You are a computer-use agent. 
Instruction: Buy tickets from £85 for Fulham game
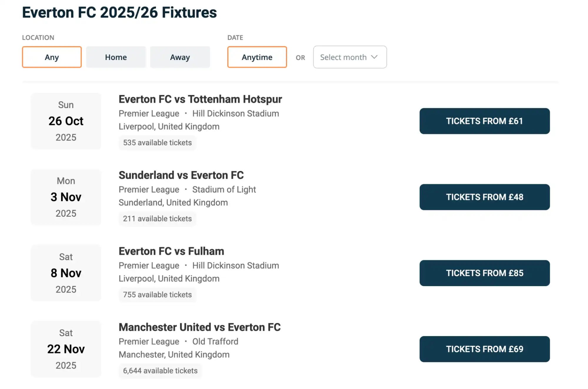(484, 273)
